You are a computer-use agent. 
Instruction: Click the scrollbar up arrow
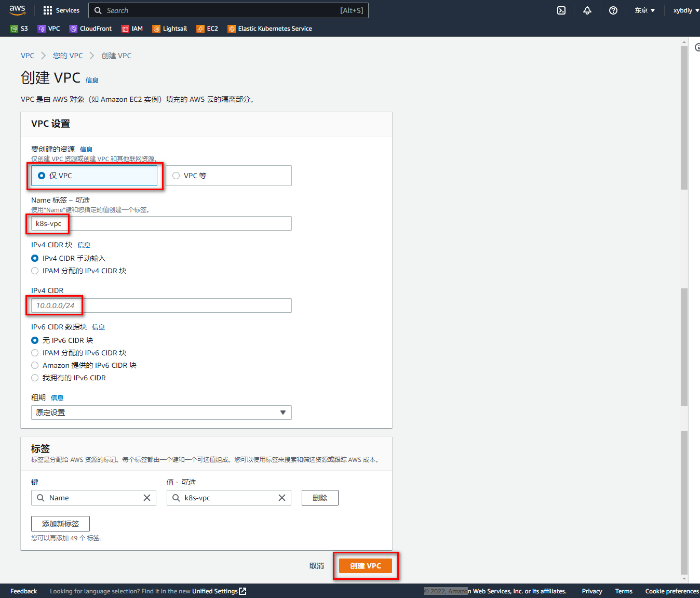(x=684, y=43)
